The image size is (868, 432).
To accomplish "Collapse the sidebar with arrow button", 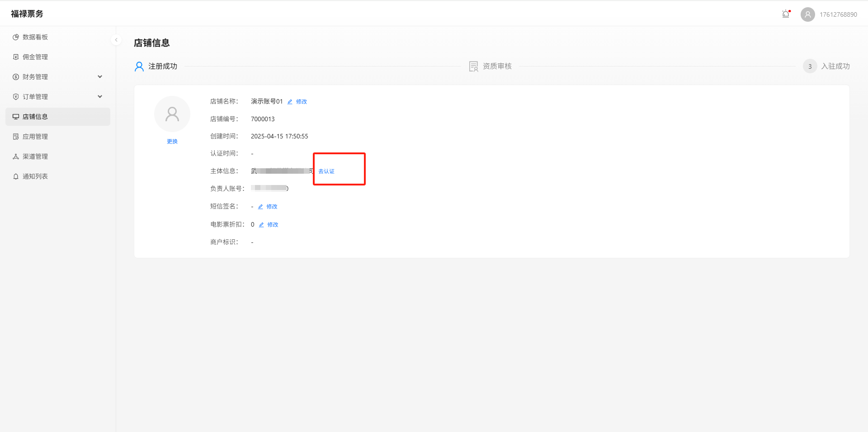I will pos(116,40).
